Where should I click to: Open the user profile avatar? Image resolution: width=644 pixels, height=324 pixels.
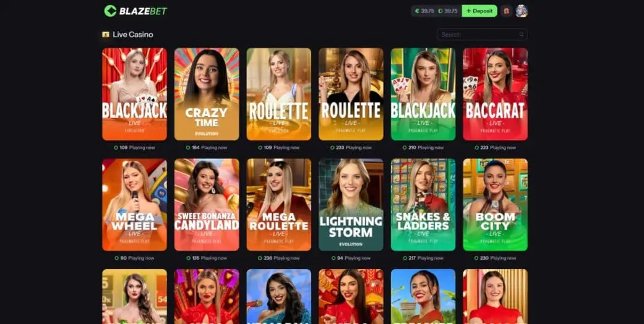(522, 11)
